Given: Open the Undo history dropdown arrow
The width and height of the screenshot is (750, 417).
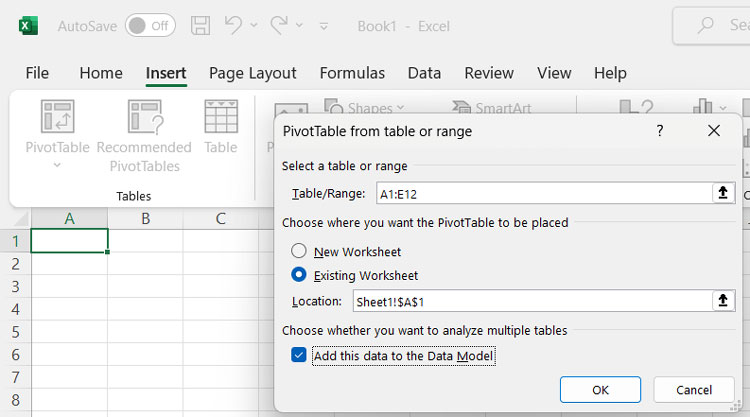Looking at the screenshot, I should [x=254, y=27].
